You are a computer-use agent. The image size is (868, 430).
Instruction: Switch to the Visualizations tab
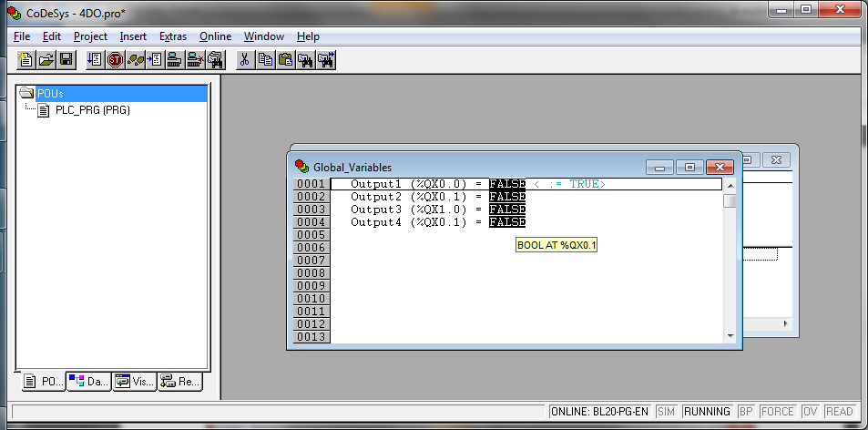coord(135,382)
